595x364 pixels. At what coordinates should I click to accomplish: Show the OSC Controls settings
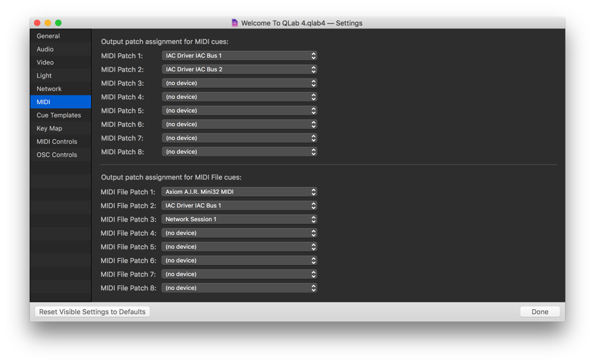tap(57, 155)
